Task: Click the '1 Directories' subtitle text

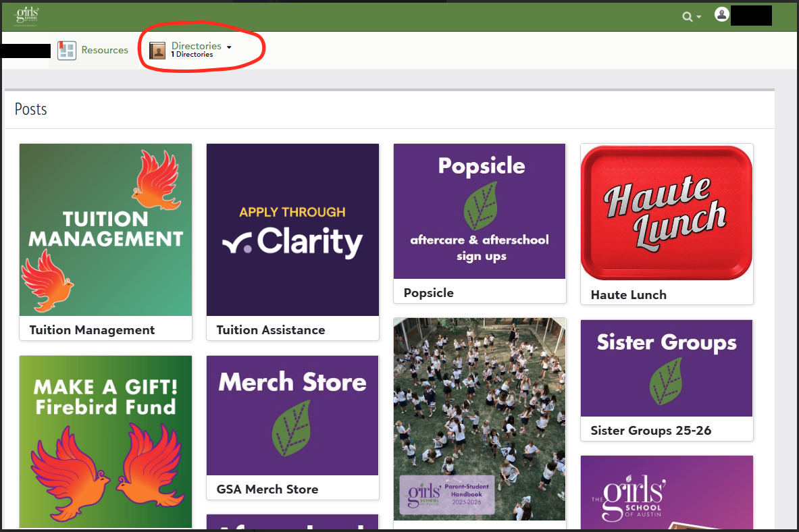Action: 192,55
